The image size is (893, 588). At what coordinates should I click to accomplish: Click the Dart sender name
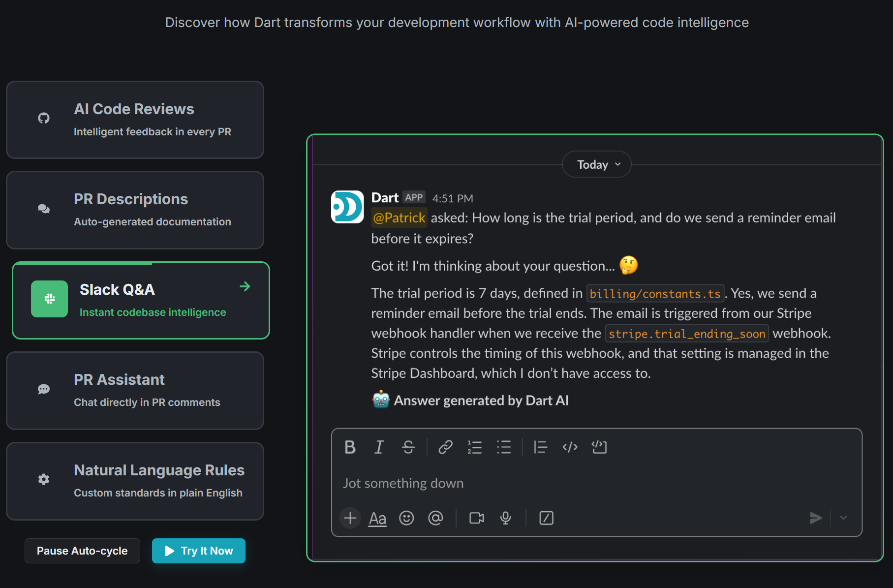coord(385,198)
